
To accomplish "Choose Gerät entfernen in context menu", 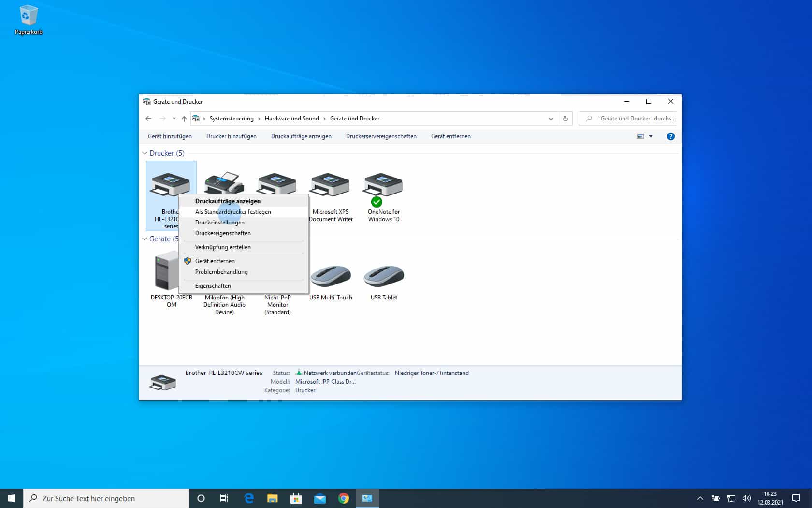I will [244, 261].
